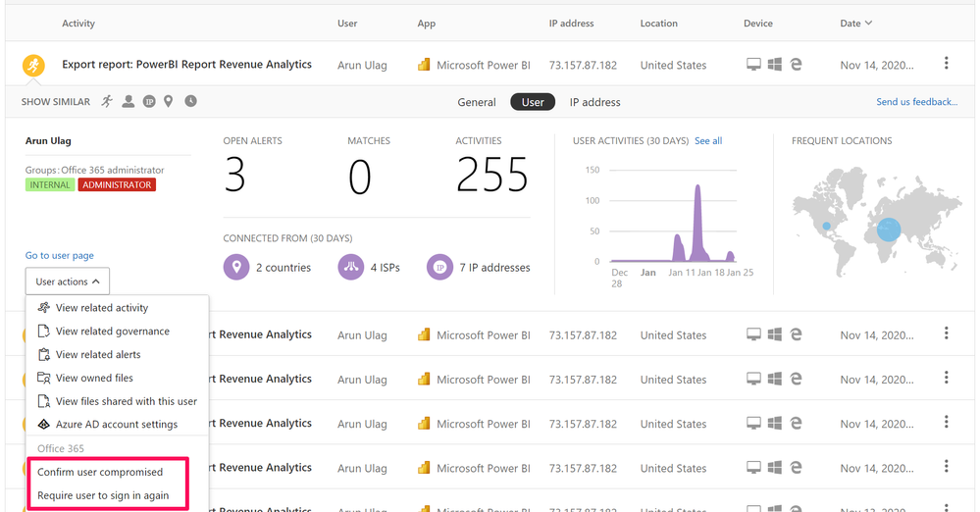980x512 pixels.
Task: Click desktop device icon in first row
Action: 753,65
